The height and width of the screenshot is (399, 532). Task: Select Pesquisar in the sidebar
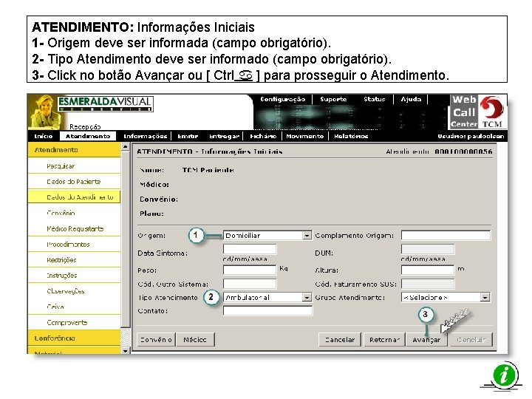click(75, 166)
